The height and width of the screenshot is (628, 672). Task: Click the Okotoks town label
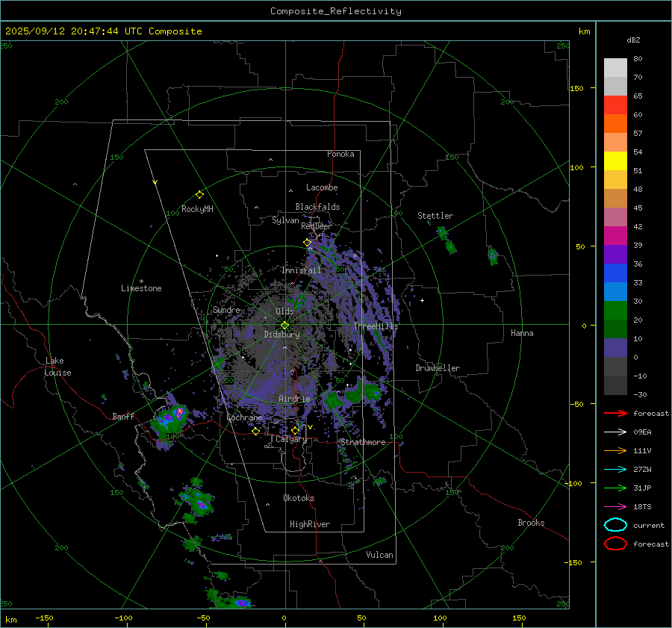click(299, 498)
